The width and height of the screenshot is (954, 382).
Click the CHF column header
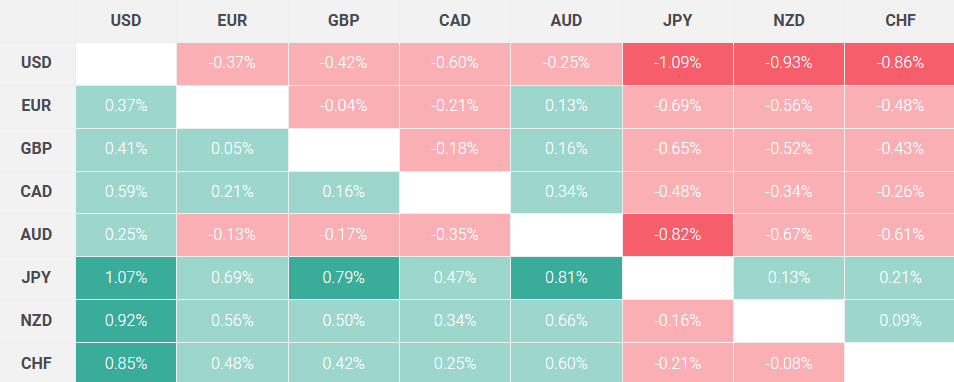899,21
